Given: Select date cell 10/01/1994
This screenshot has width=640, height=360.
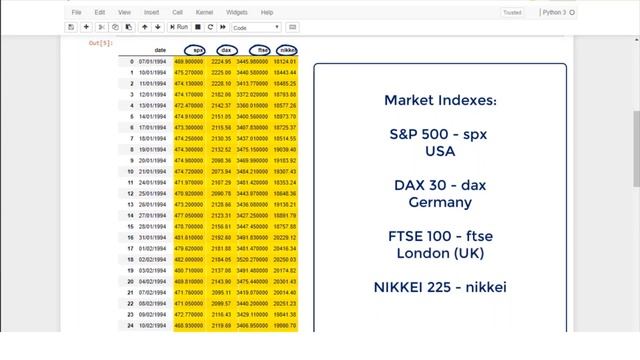Looking at the screenshot, I should (x=152, y=73).
